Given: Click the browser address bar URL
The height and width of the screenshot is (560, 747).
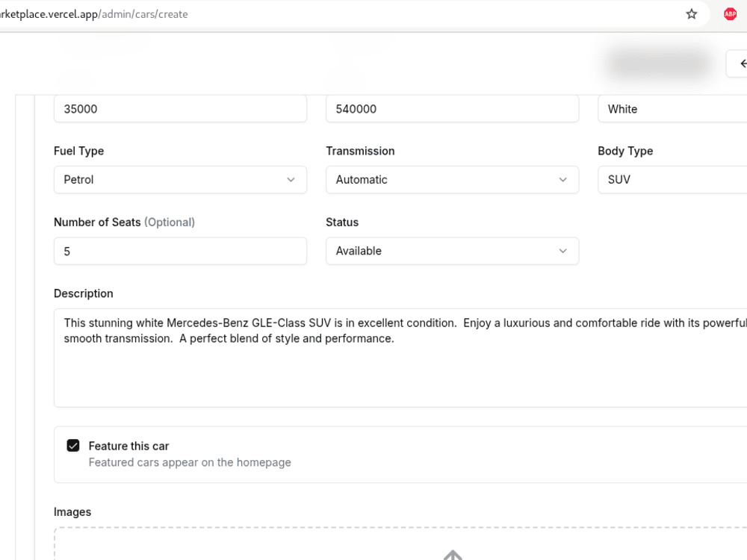Looking at the screenshot, I should (94, 14).
